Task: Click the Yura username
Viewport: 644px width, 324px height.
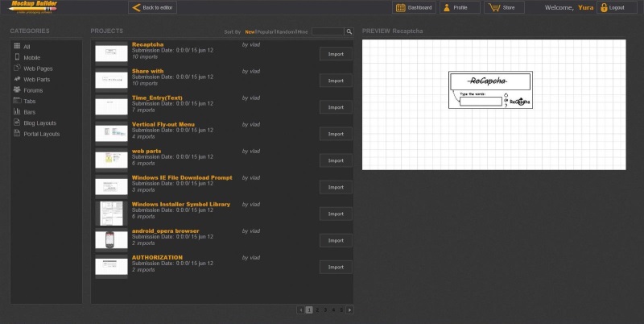Action: click(586, 7)
